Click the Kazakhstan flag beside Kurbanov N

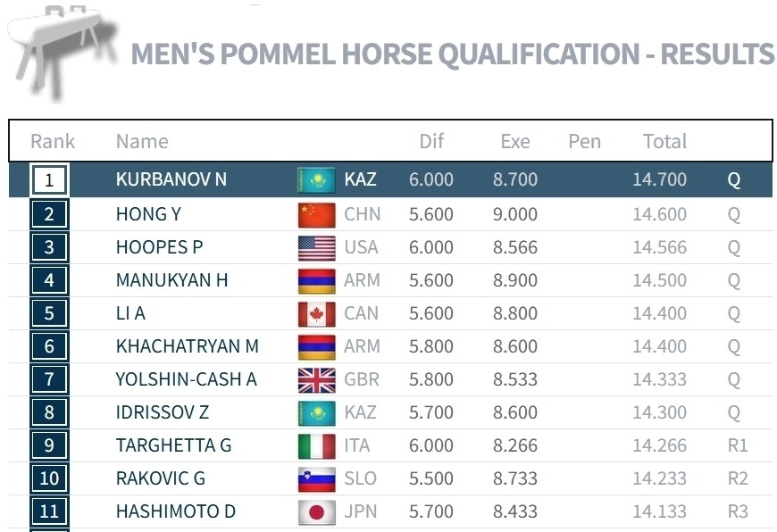coord(316,180)
